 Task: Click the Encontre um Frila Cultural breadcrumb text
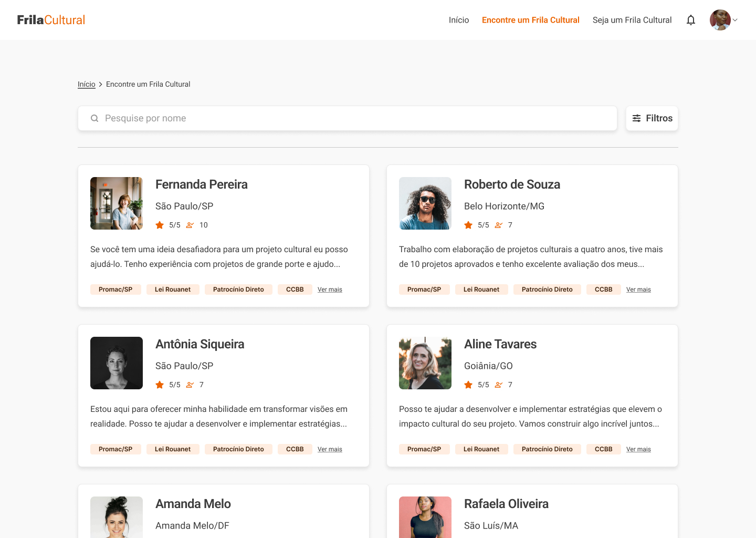click(x=148, y=84)
